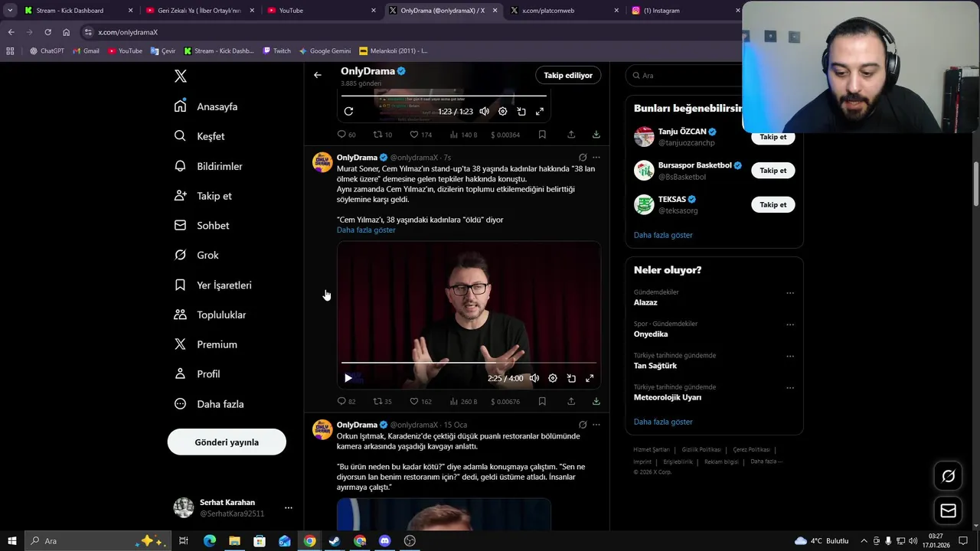Open the Windows Start menu
The height and width of the screenshot is (551, 980).
pos(12,541)
